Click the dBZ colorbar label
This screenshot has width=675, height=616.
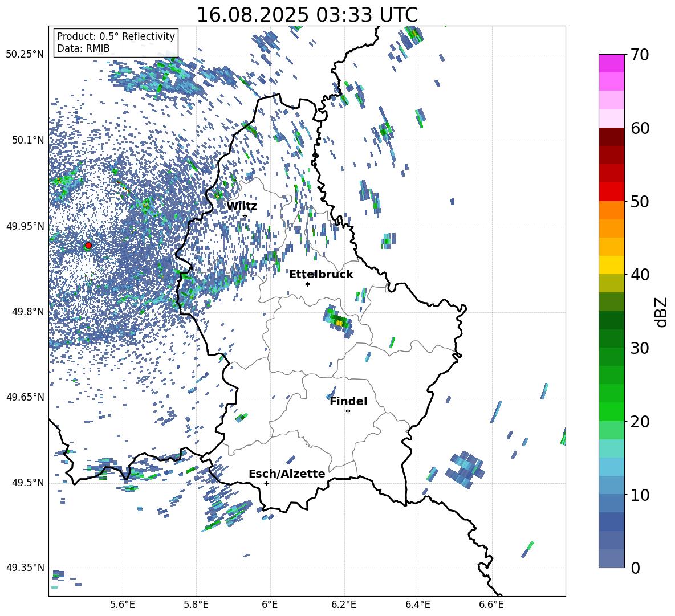click(x=660, y=312)
